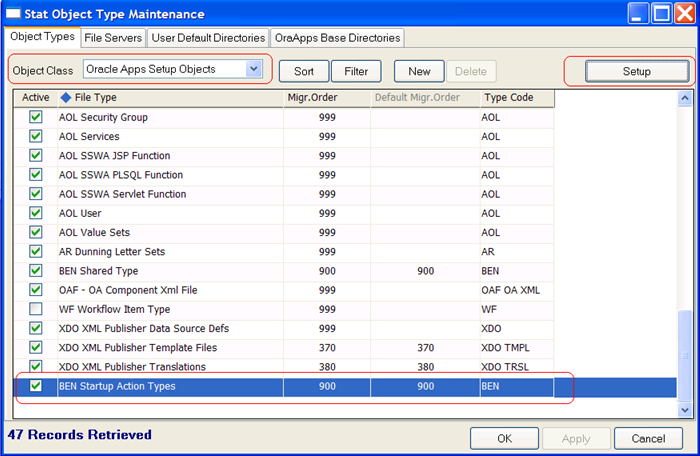Select the OraApps Base Directories tab
The height and width of the screenshot is (456, 700).
(337, 38)
